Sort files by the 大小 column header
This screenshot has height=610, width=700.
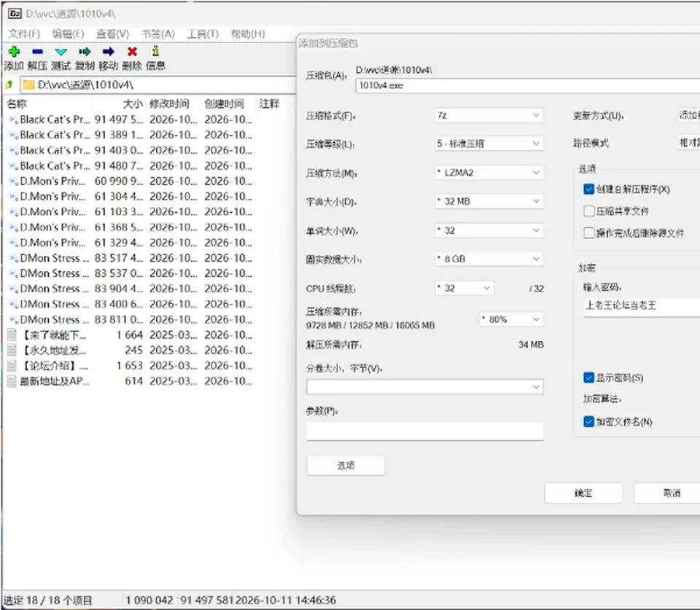(x=119, y=104)
